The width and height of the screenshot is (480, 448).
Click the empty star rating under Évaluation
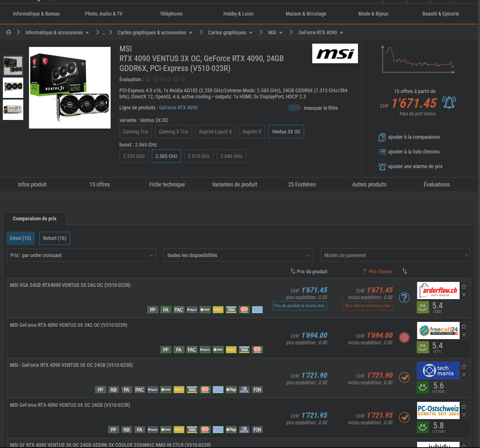[165, 79]
